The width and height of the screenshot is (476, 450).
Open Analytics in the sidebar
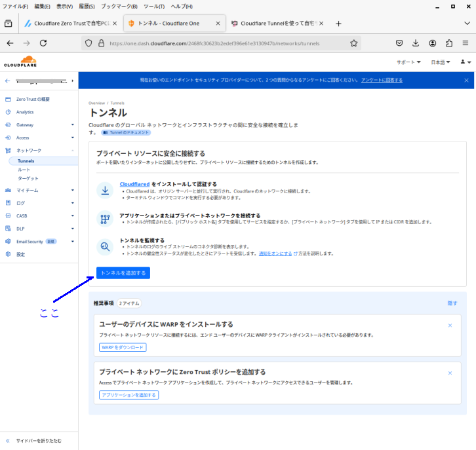(25, 112)
